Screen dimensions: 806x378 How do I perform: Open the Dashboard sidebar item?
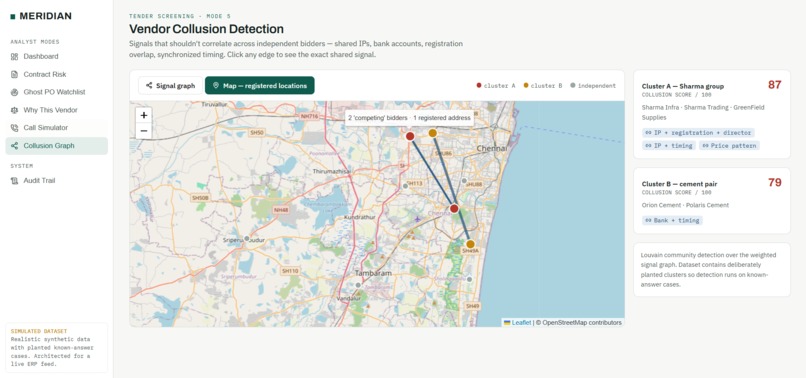[57, 57]
